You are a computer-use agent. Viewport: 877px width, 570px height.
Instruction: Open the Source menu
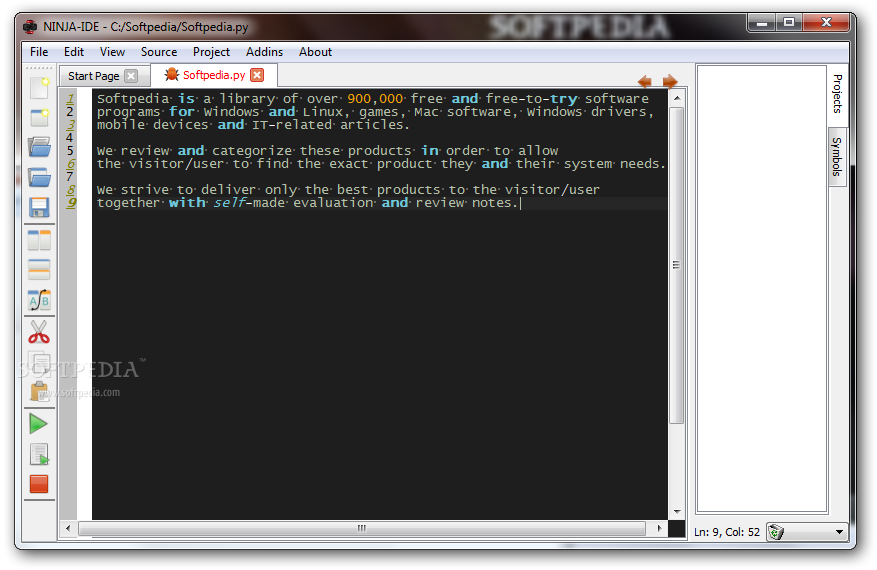point(159,52)
